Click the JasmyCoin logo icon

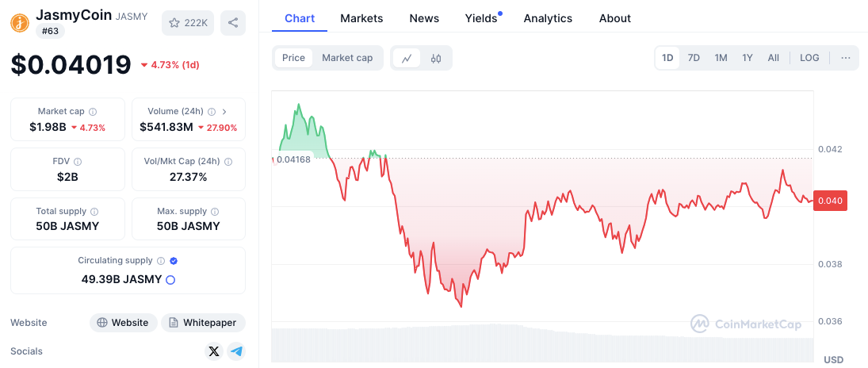point(20,23)
